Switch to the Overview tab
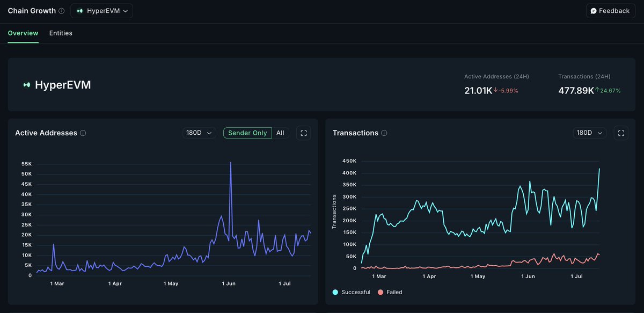644x313 pixels. pyautogui.click(x=23, y=33)
